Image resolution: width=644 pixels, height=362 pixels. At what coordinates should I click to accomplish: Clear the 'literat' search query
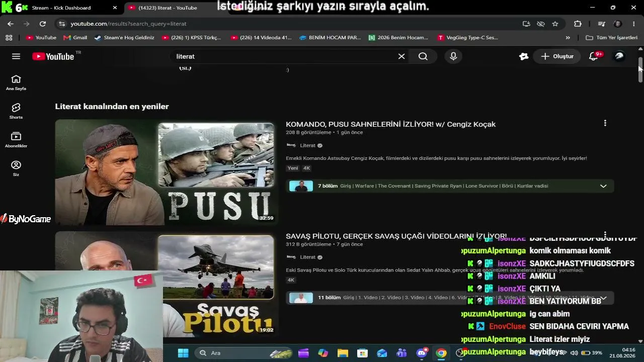pyautogui.click(x=401, y=56)
